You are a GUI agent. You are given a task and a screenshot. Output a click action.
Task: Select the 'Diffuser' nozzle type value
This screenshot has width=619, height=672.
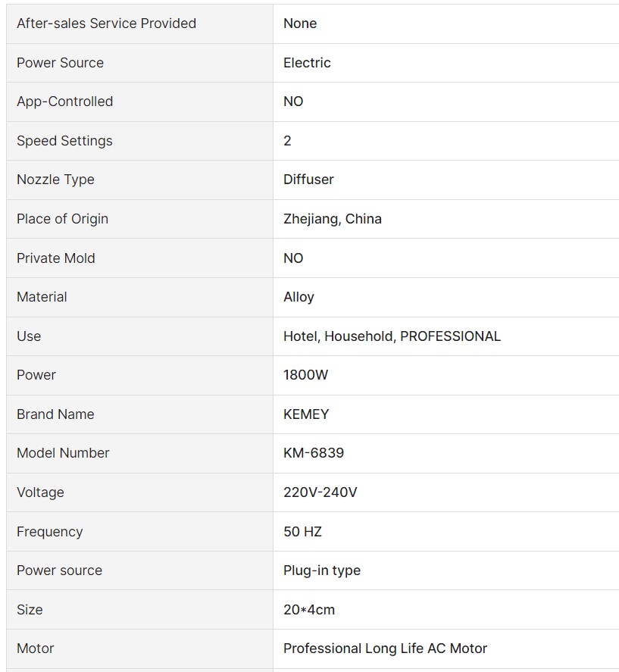point(308,180)
